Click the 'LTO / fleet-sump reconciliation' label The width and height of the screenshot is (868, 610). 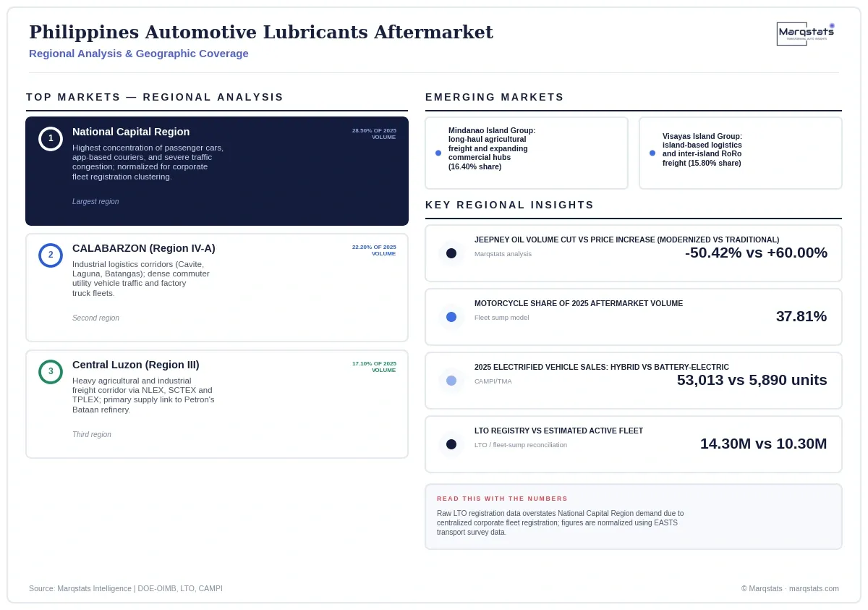click(521, 445)
